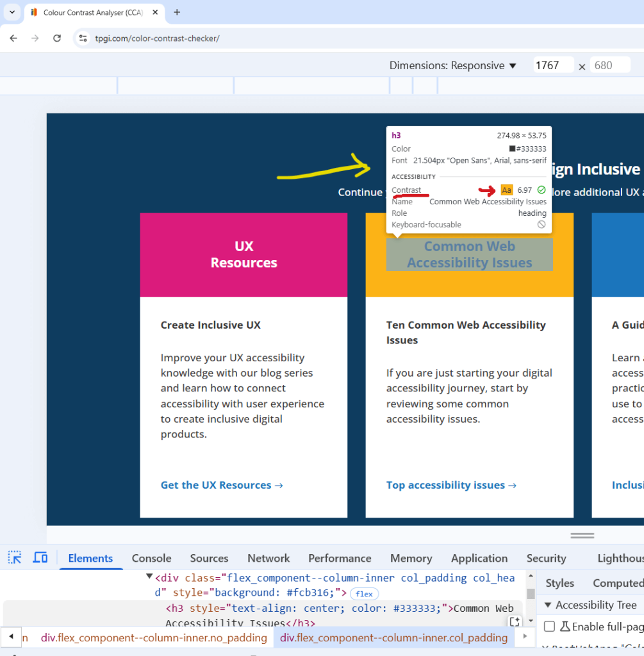Screen dimensions: 644x656
Task: Toggle the device toolbar icon
Action: click(40, 557)
